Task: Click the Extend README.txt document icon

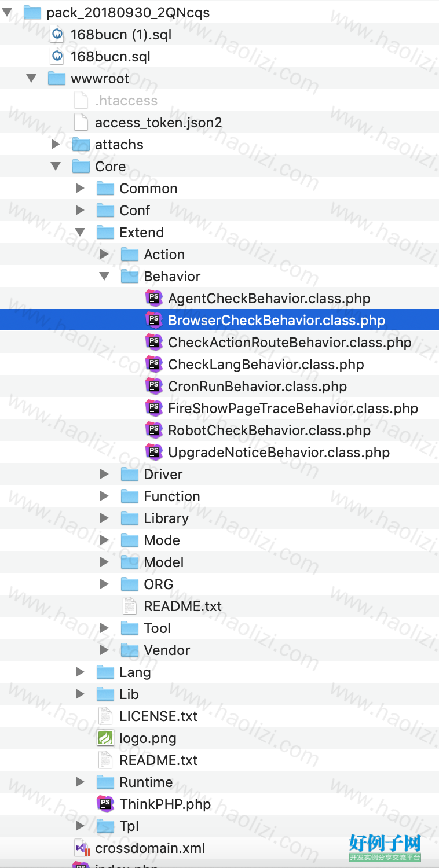Action: (x=130, y=606)
